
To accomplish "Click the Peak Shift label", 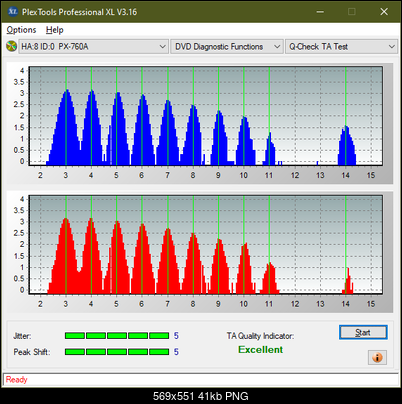I will pos(32,352).
